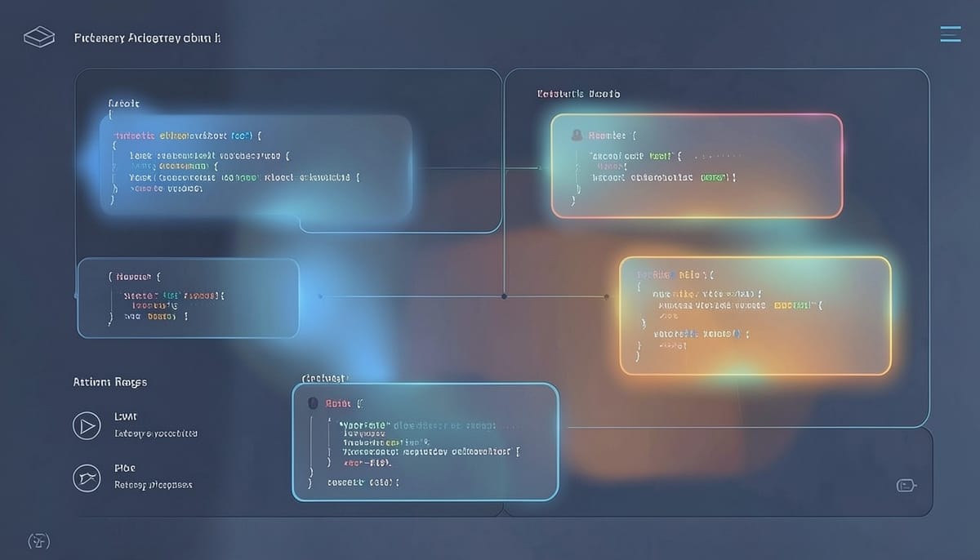Select the bright blue-bordered bottom code card
The image size is (980, 560).
tap(425, 442)
